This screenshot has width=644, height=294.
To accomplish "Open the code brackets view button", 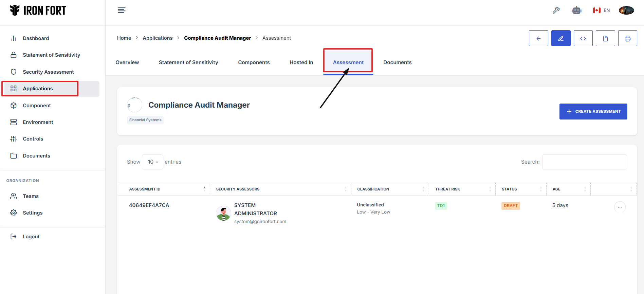I will tap(583, 38).
